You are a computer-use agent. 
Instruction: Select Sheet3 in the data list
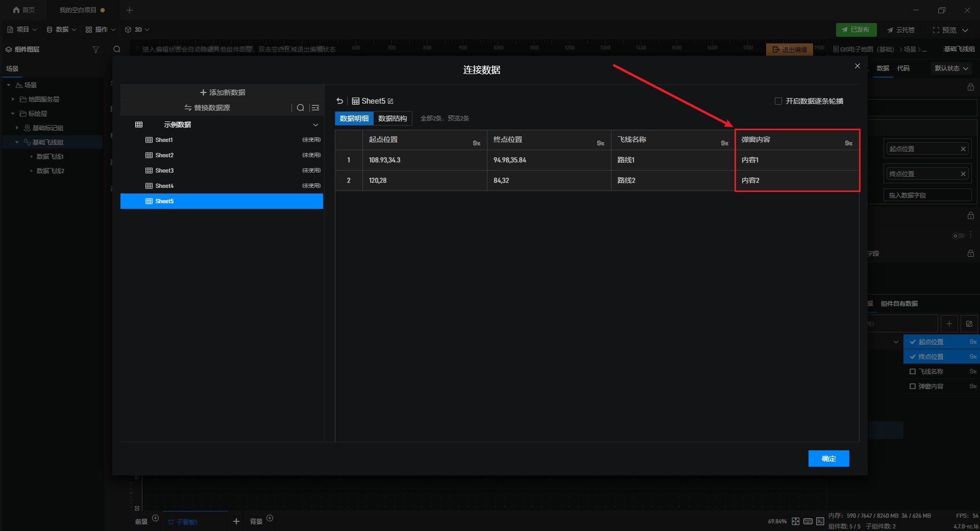tap(164, 171)
